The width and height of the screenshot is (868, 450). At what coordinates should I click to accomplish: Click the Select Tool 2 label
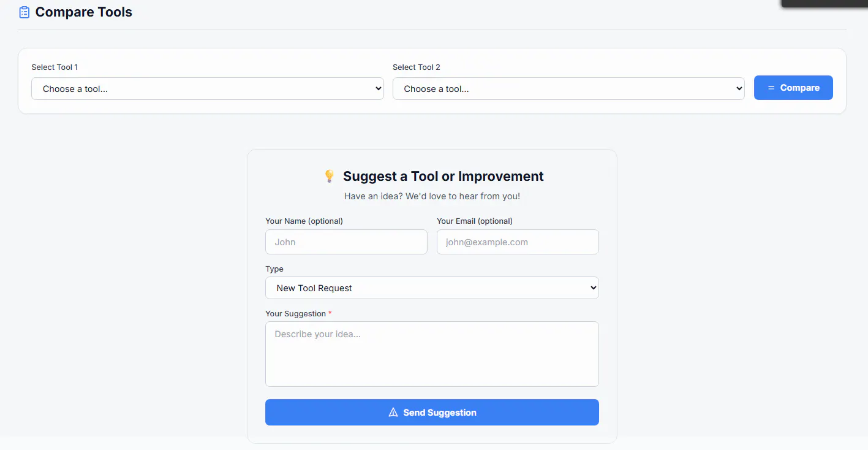coord(417,67)
